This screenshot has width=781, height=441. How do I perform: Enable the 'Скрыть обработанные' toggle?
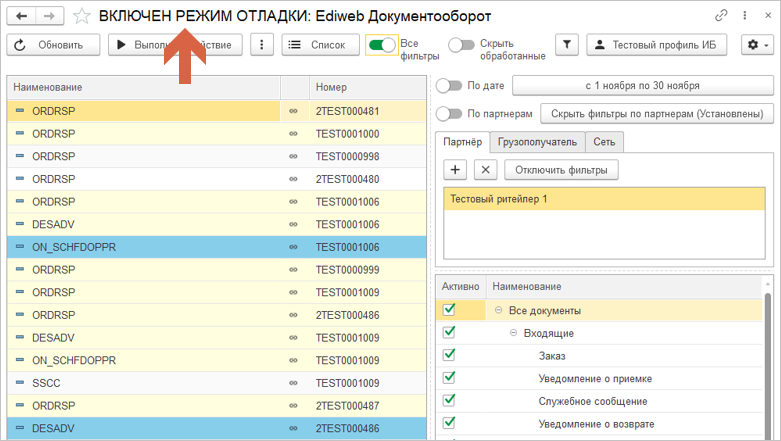(x=461, y=45)
